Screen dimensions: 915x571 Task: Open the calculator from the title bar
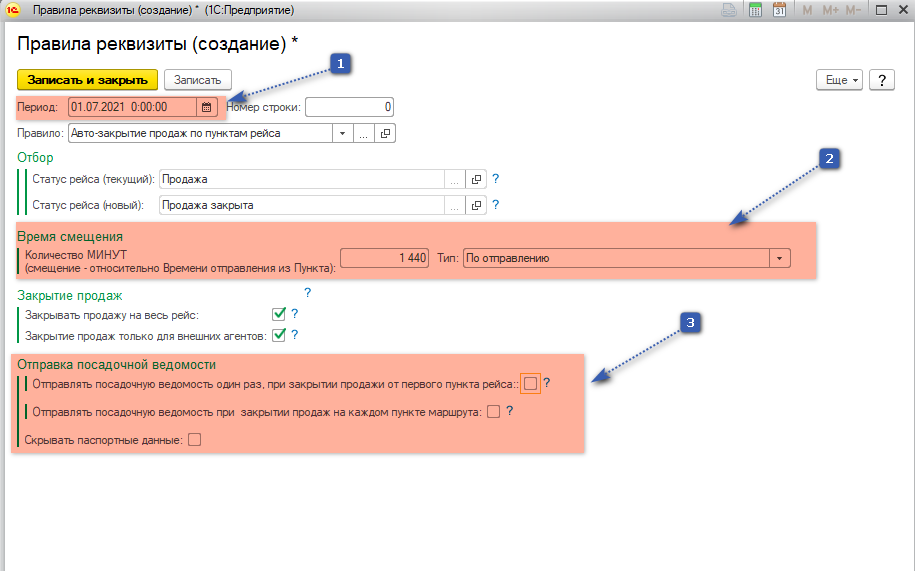coord(755,10)
